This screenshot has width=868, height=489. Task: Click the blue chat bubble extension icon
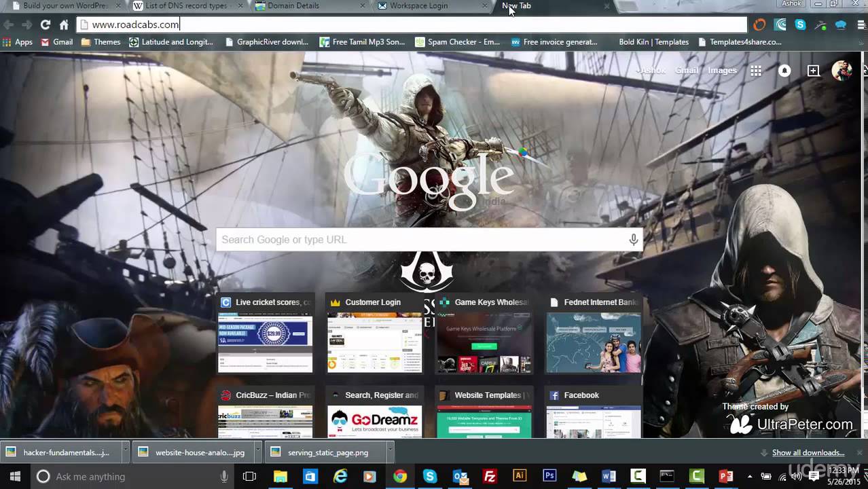[x=842, y=25]
